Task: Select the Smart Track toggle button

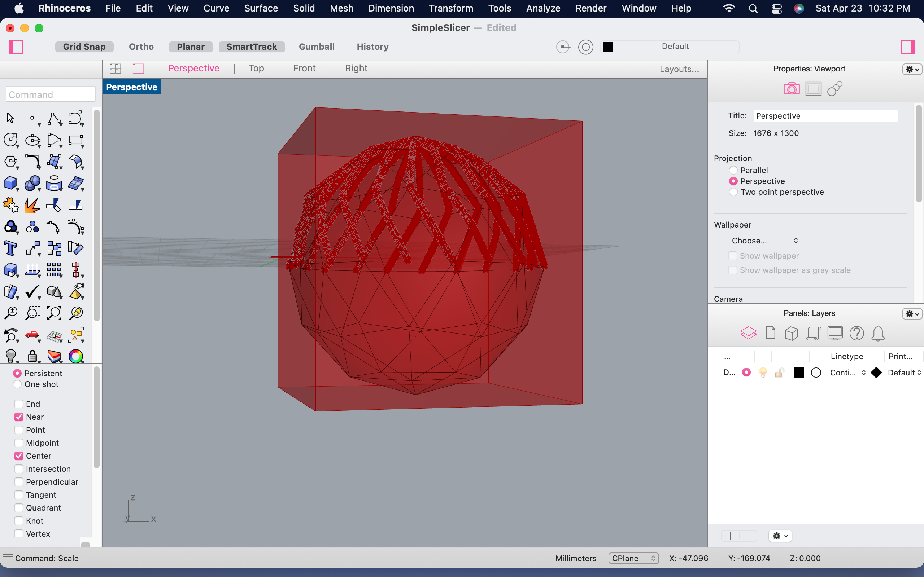Action: point(252,46)
